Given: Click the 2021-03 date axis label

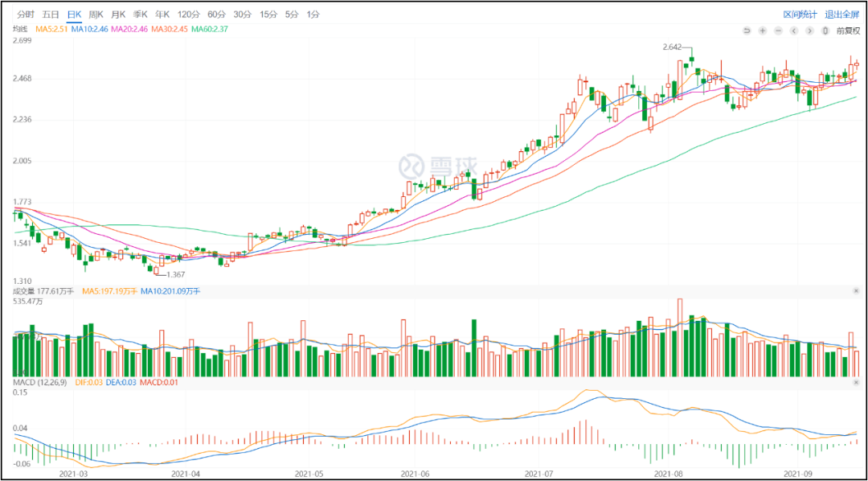Looking at the screenshot, I should pos(74,475).
